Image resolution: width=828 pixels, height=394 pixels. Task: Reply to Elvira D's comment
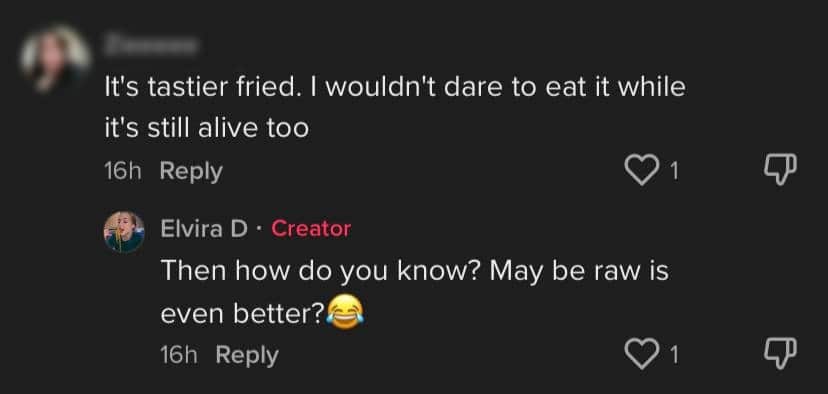[x=247, y=355]
